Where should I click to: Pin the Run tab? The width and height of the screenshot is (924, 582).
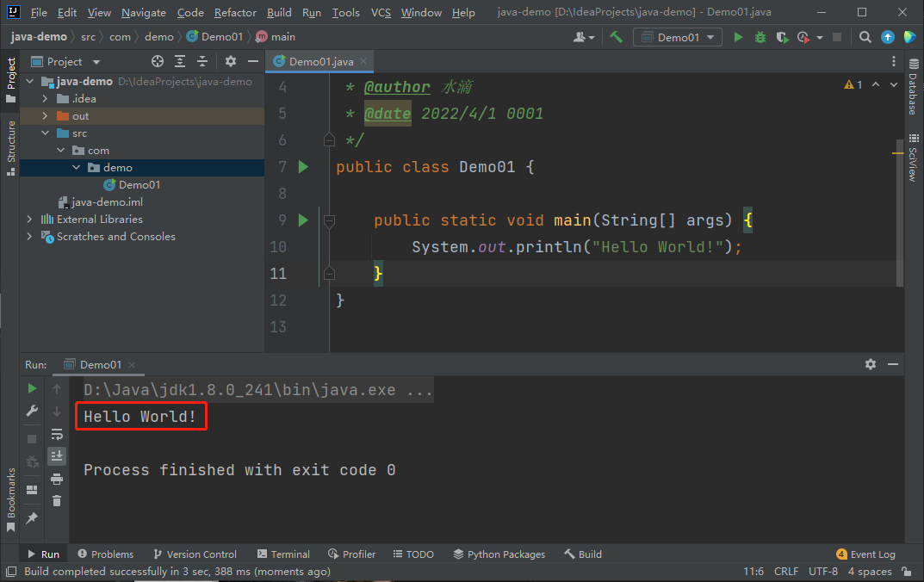tap(32, 517)
